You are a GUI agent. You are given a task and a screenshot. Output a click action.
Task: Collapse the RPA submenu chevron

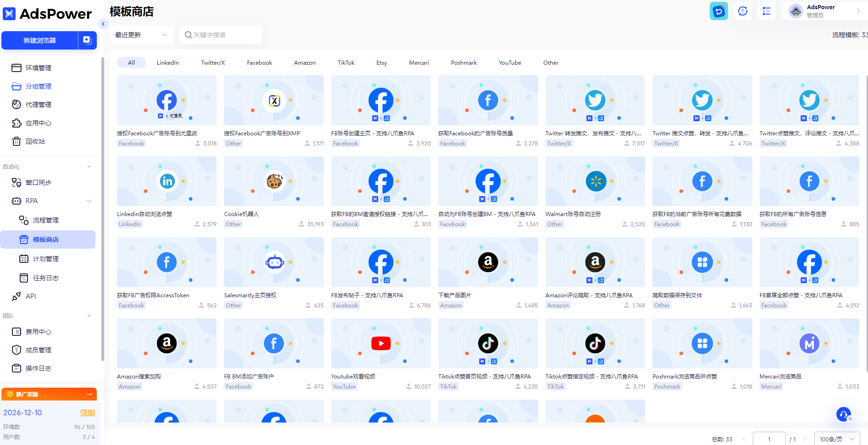[x=89, y=201]
